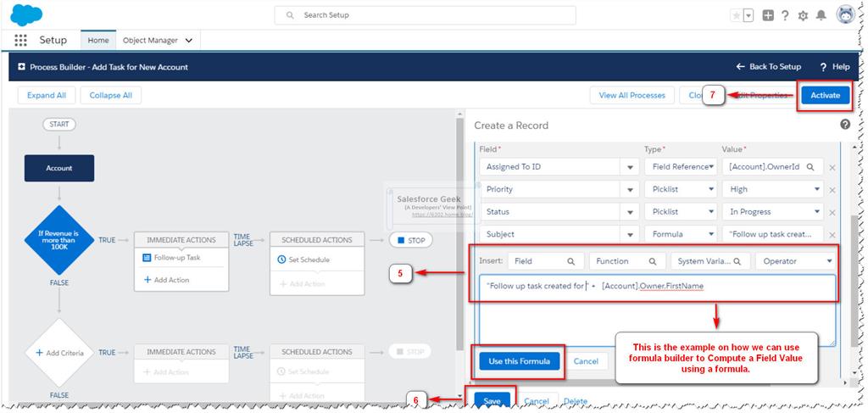Screen dimensions: 868x413
Task: Click Expand All button
Action: pos(47,95)
